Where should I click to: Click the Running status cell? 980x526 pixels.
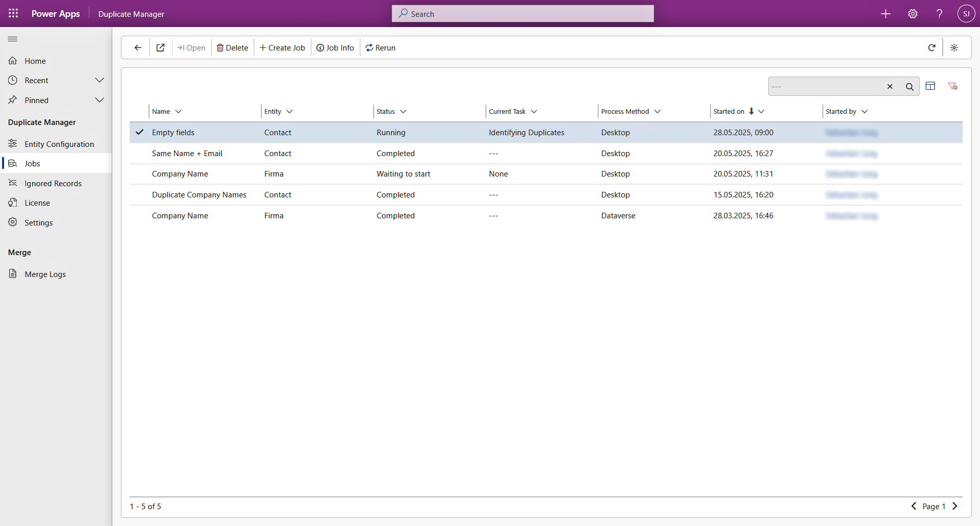[391, 133]
